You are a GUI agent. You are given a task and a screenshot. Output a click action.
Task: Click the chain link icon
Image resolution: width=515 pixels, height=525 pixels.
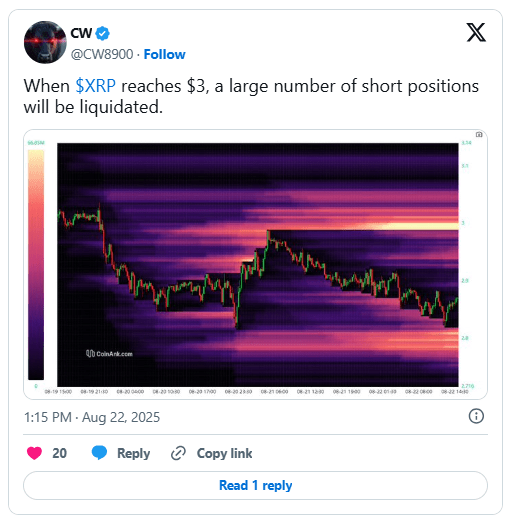coord(178,453)
